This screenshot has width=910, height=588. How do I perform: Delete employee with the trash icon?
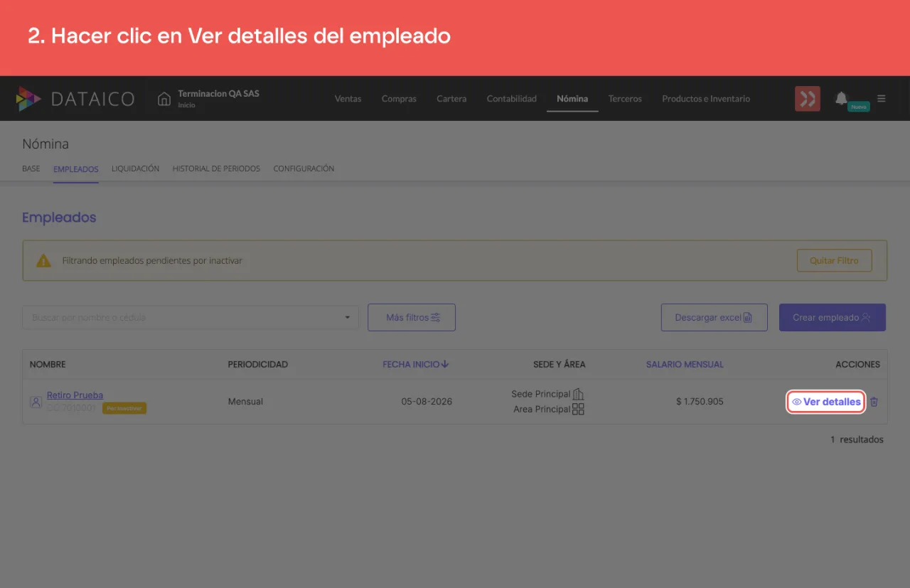pyautogui.click(x=874, y=402)
